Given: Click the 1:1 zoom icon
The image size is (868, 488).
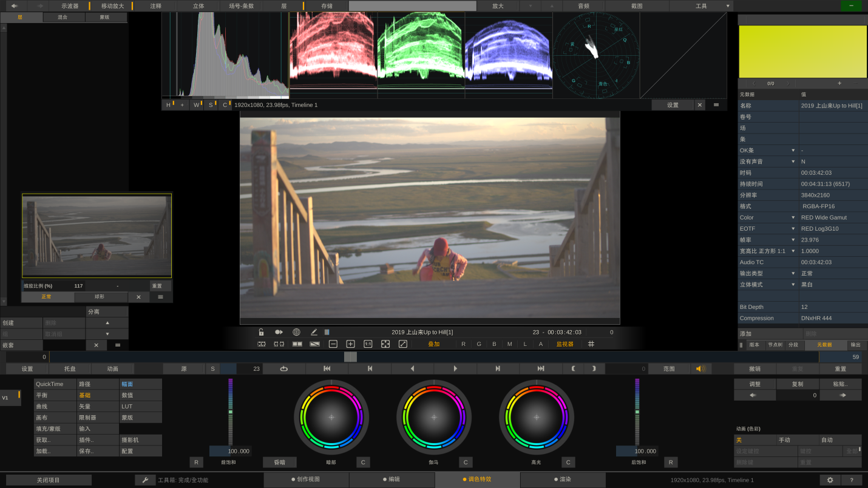Looking at the screenshot, I should coord(368,344).
